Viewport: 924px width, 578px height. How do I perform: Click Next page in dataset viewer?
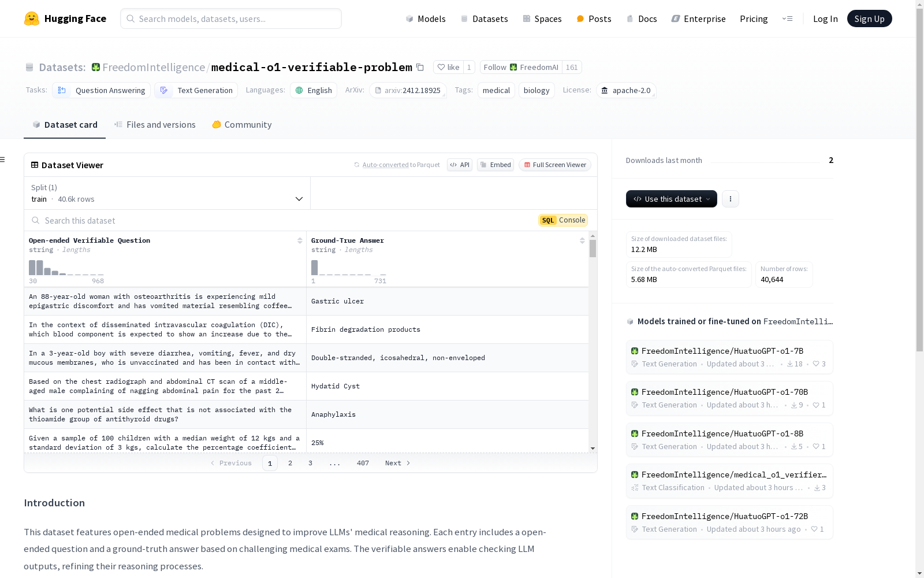click(x=397, y=463)
